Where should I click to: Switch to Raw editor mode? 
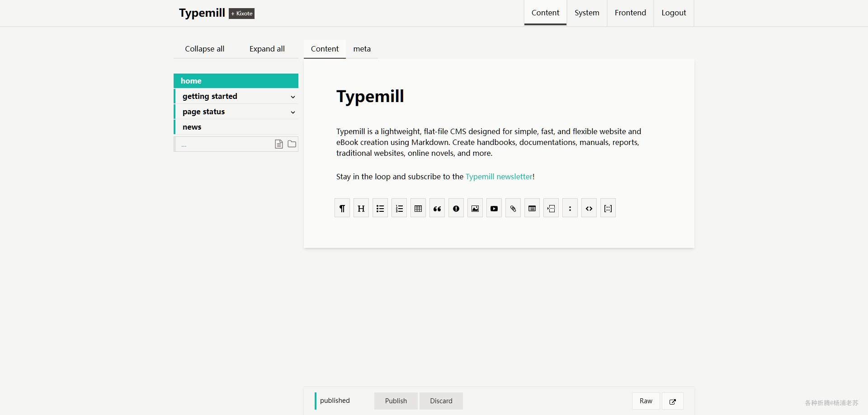point(646,401)
